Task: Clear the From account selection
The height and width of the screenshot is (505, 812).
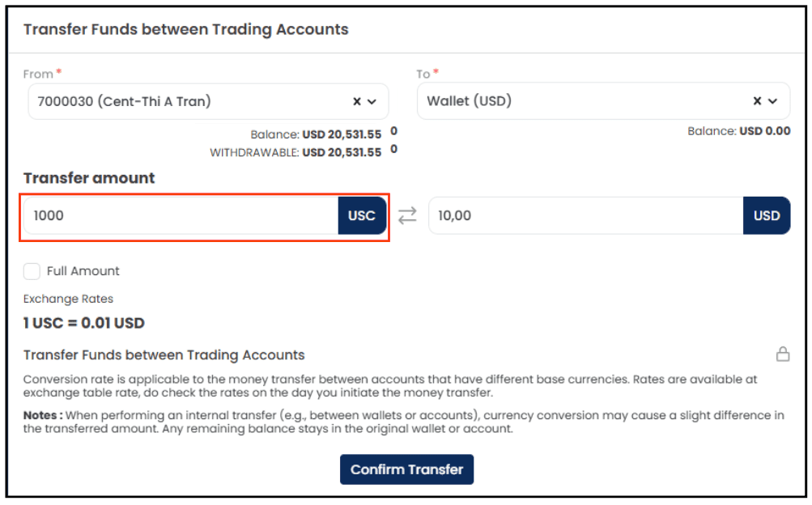Action: (x=357, y=101)
